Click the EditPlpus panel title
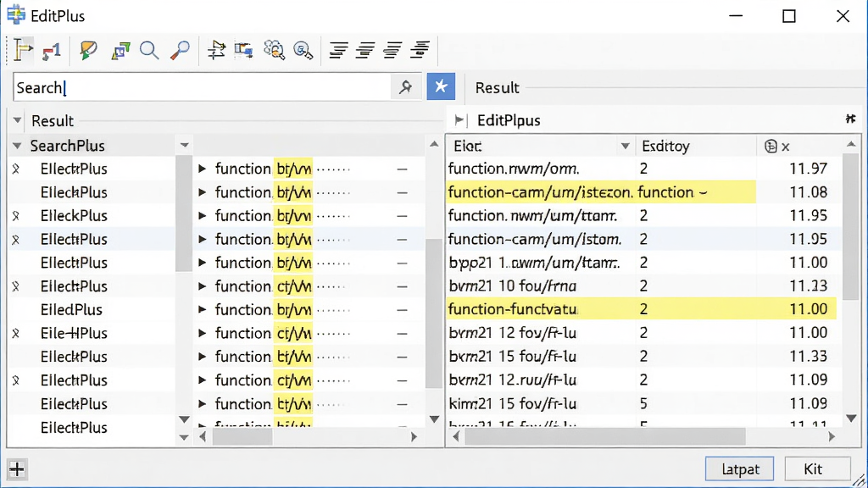The height and width of the screenshot is (488, 868). tap(509, 120)
